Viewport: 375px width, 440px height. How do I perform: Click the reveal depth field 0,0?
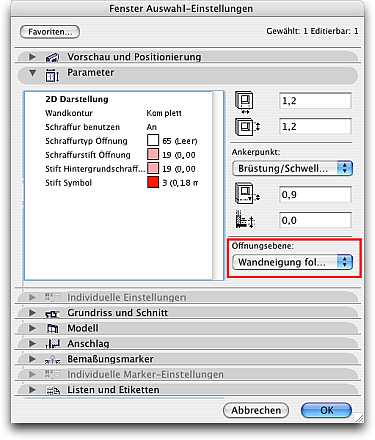[x=315, y=220]
